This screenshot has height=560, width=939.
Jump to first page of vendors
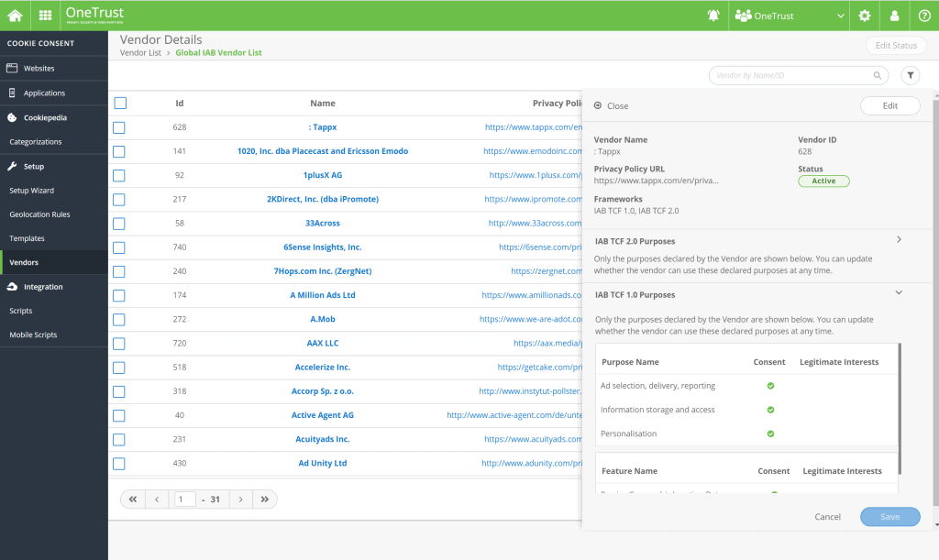[133, 499]
